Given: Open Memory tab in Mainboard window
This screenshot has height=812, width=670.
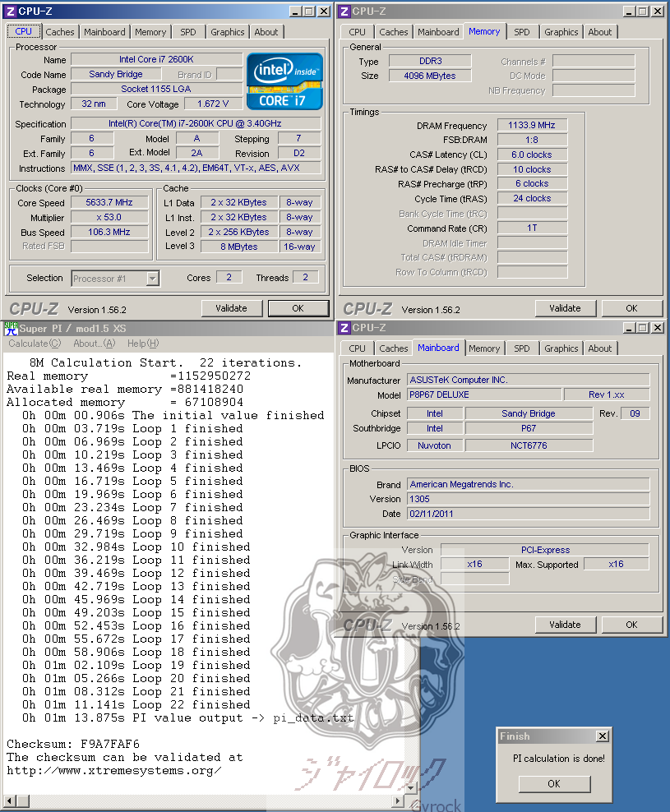Looking at the screenshot, I should [484, 348].
